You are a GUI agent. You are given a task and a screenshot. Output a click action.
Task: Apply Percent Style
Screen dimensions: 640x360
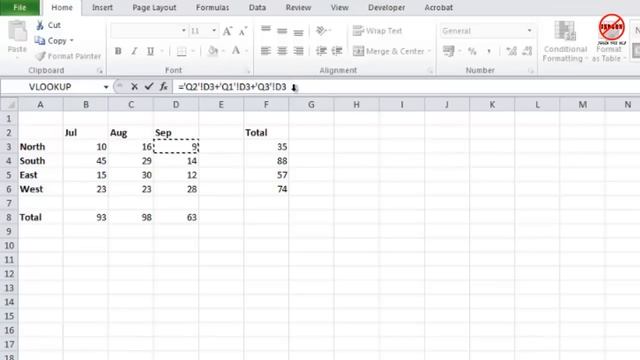tap(472, 51)
